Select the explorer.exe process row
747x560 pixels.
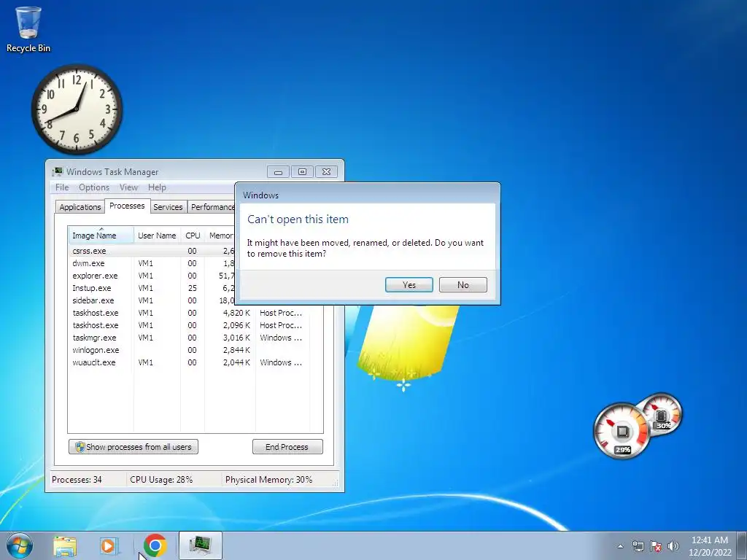(152, 276)
